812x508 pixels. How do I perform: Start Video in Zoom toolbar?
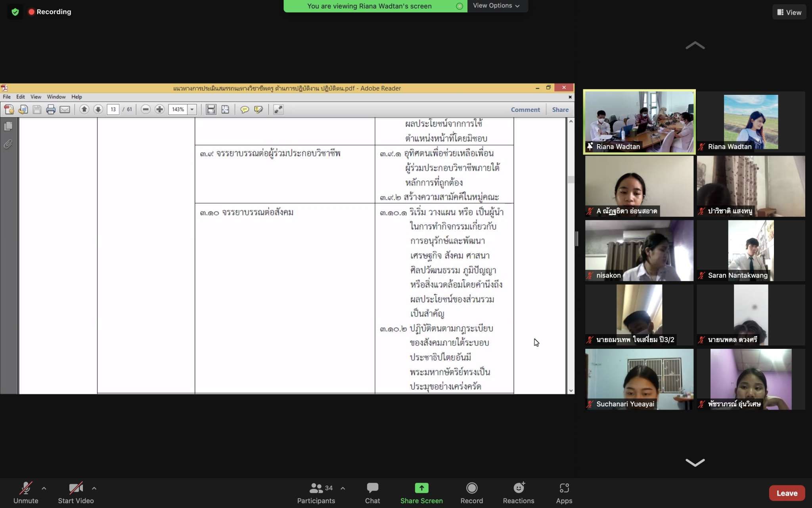76,493
